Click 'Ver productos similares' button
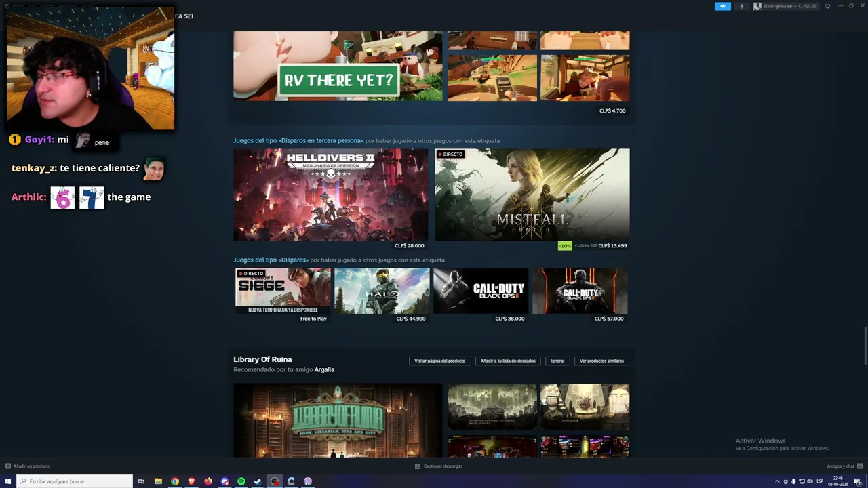 (601, 361)
